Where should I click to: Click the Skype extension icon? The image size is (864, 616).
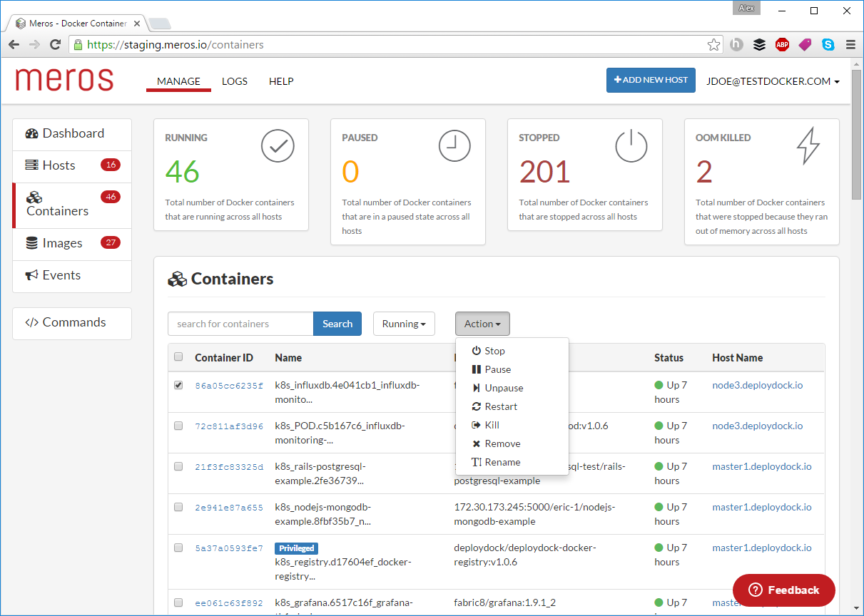[x=828, y=45]
